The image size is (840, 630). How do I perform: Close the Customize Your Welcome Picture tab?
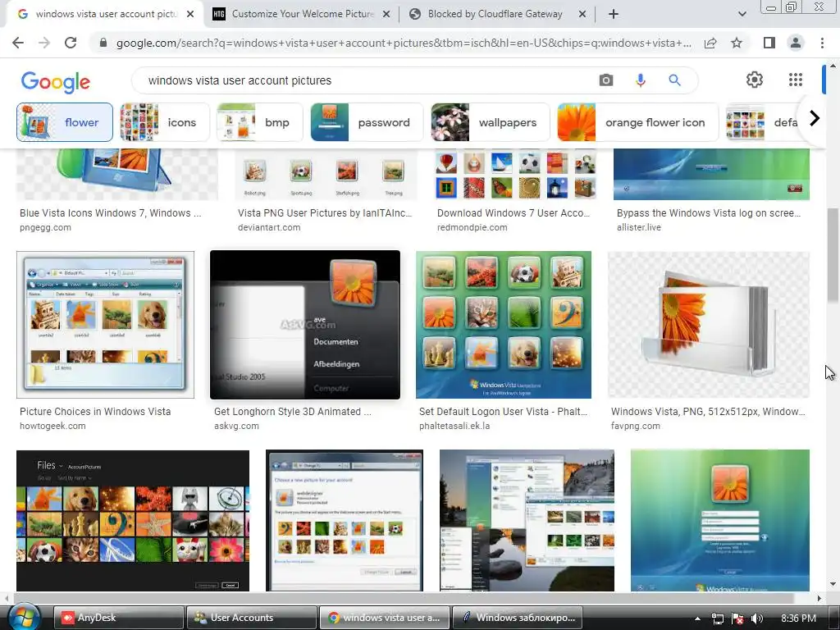point(386,15)
